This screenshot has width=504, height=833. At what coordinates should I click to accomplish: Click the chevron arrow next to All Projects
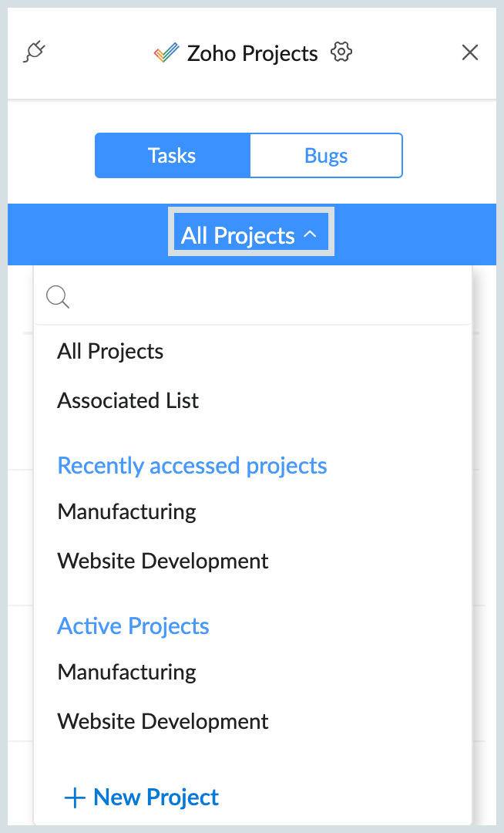tap(310, 234)
